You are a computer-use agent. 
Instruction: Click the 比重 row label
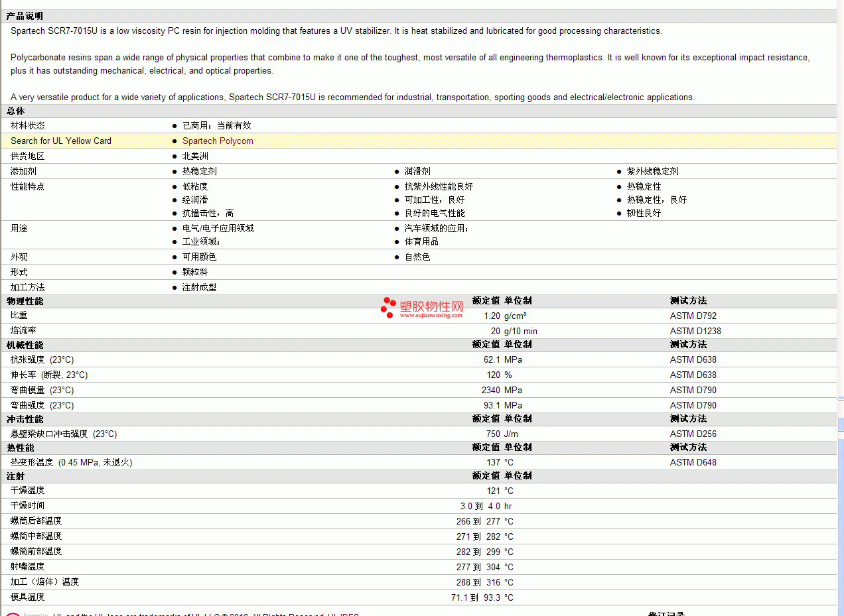click(x=19, y=316)
